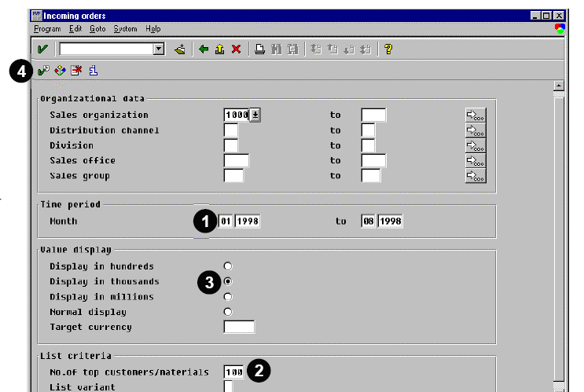Click the Previous page icon

332,49
